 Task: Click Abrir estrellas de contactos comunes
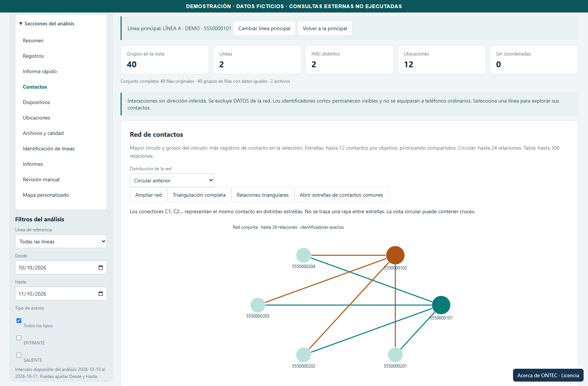(341, 195)
